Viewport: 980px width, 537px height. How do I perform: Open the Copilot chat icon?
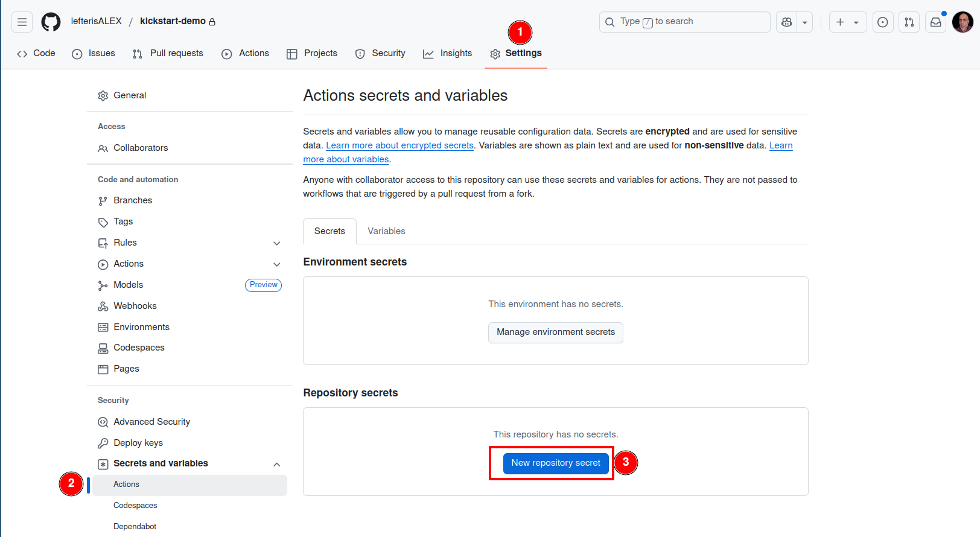click(786, 22)
